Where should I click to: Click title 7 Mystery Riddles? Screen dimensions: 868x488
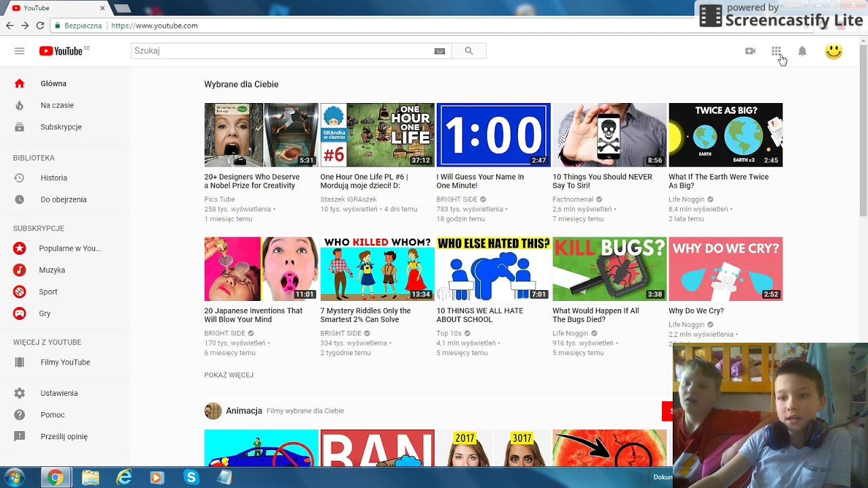coord(366,315)
